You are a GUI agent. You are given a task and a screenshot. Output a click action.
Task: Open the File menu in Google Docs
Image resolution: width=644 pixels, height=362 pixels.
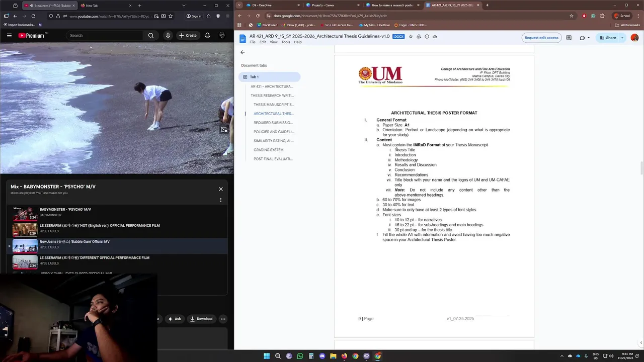click(x=253, y=42)
